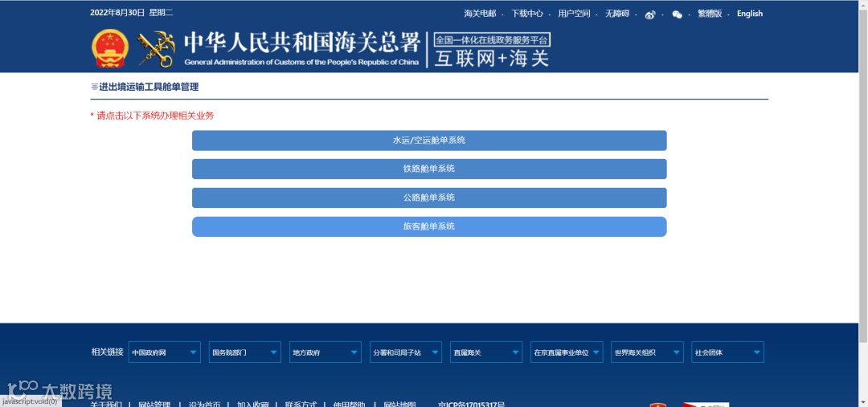This screenshot has width=868, height=407.
Task: Switch to 繁體版 version
Action: tap(710, 14)
